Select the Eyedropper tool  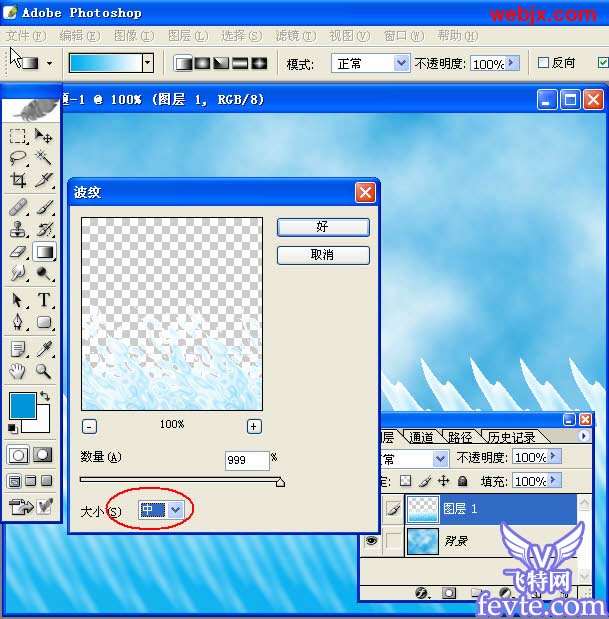44,348
